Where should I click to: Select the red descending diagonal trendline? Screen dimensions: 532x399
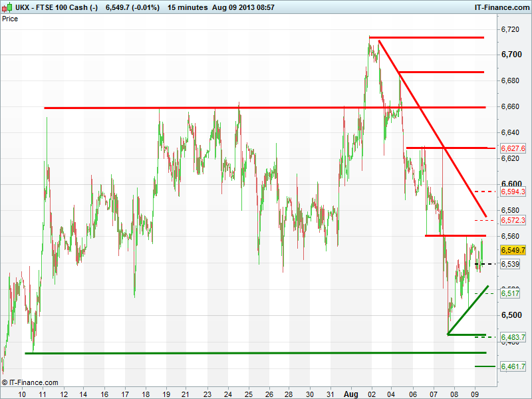pyautogui.click(x=432, y=130)
